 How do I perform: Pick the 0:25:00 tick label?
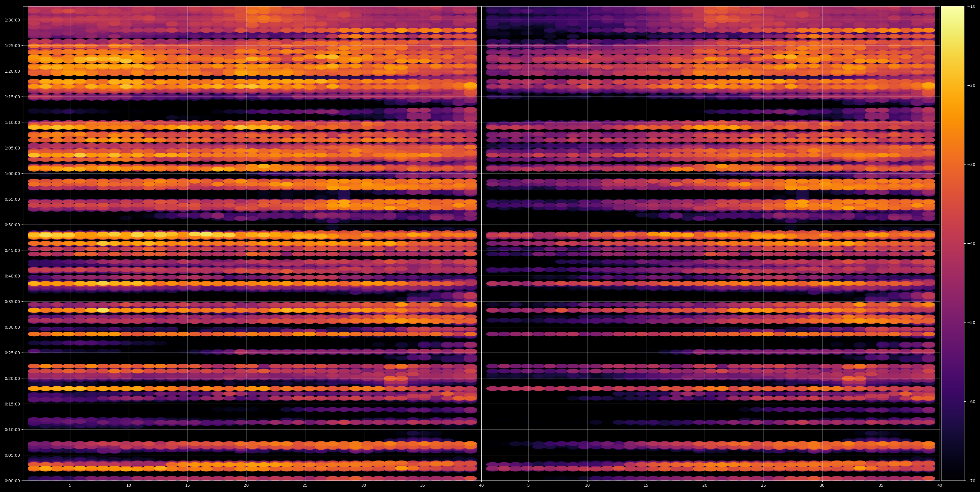point(12,353)
